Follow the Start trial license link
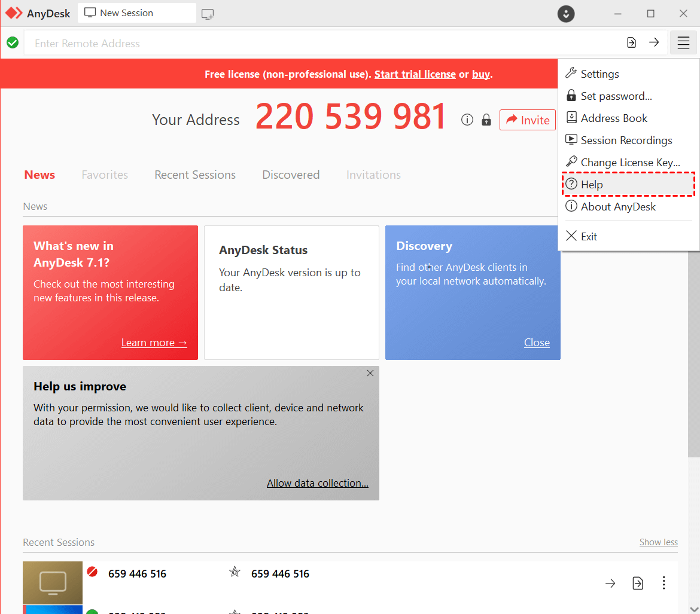700x614 pixels. tap(415, 74)
